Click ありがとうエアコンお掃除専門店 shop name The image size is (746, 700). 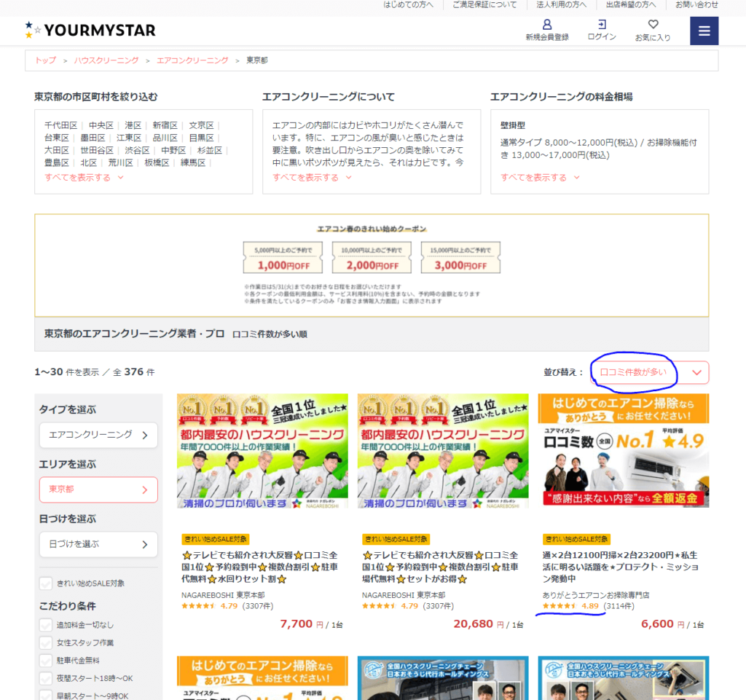596,595
